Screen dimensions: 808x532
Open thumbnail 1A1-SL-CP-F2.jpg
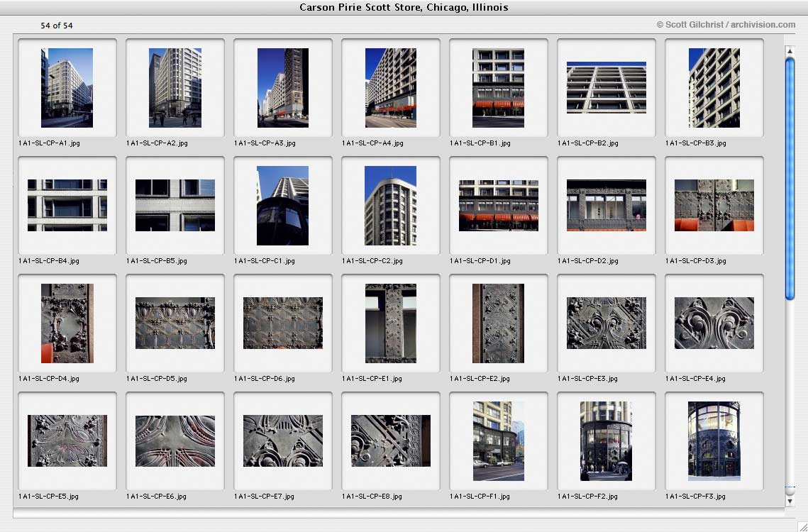click(607, 440)
